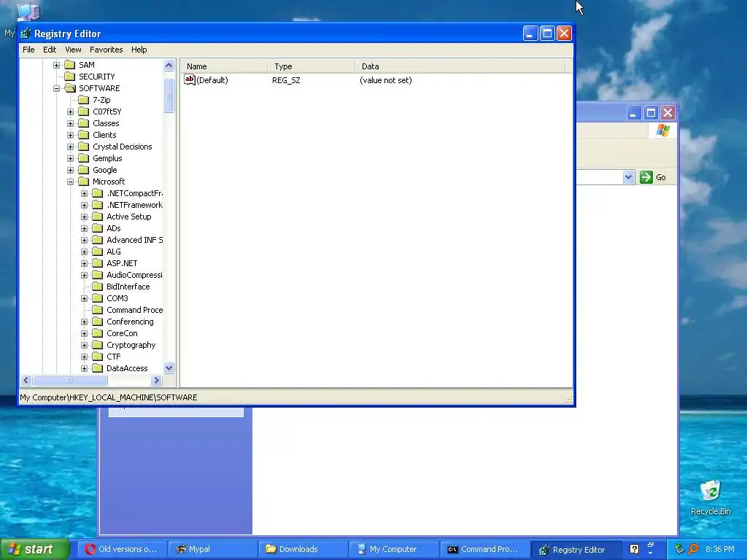Switch to My Computer taskbar button
The width and height of the screenshot is (747, 560).
[x=393, y=550]
